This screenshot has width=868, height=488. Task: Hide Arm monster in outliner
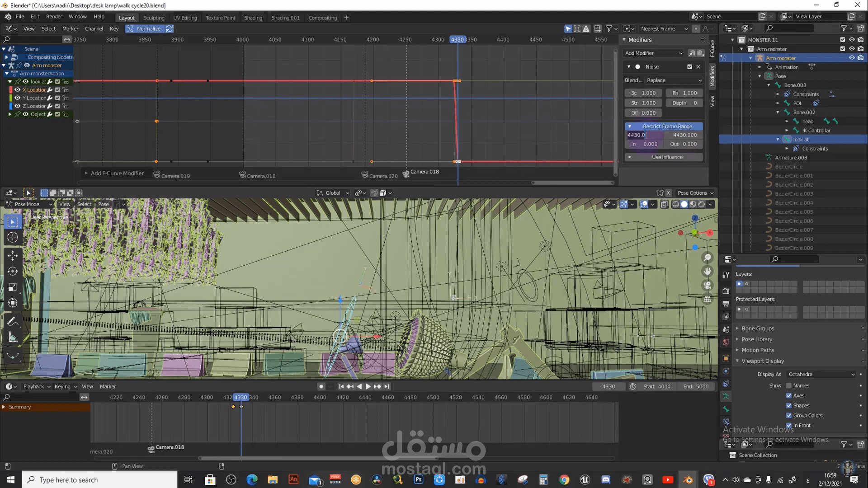click(852, 58)
